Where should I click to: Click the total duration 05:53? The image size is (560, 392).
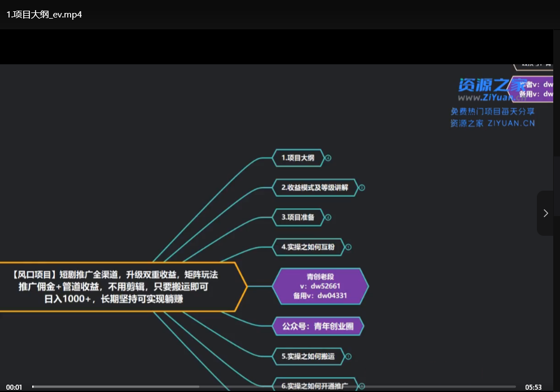[x=533, y=387]
